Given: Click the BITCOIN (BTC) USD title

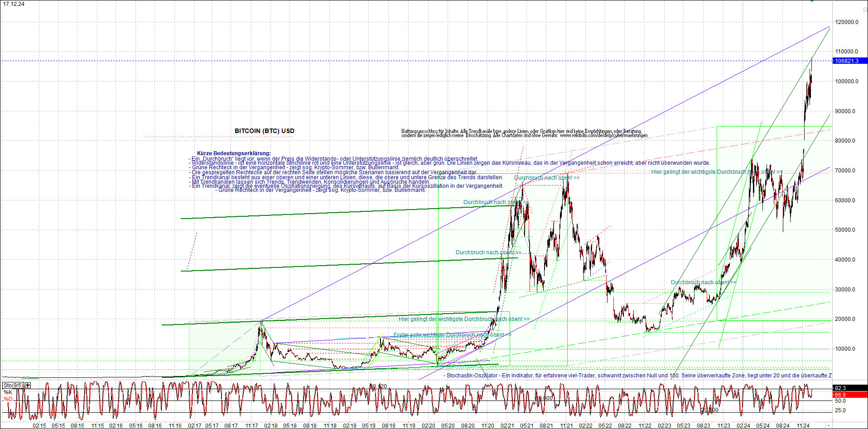Looking at the screenshot, I should tap(265, 131).
